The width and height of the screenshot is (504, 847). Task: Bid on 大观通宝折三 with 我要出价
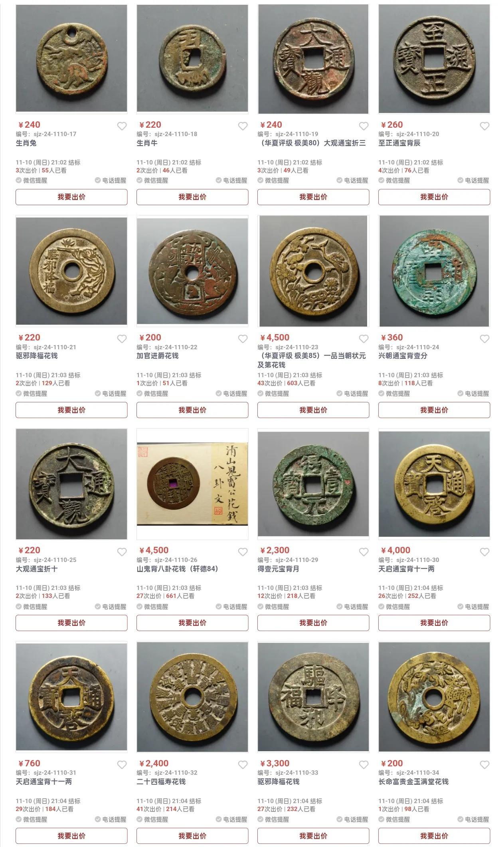pos(313,197)
